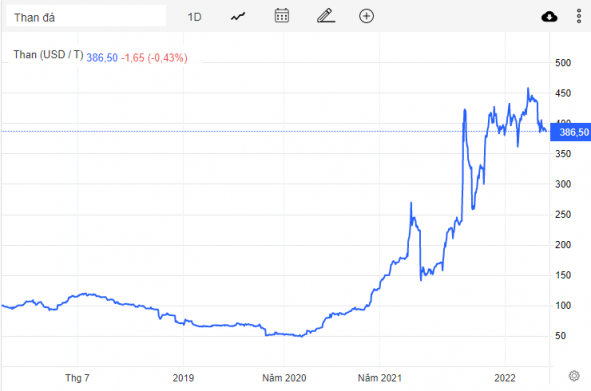Click the 'Năm 2020' axis label

[284, 378]
